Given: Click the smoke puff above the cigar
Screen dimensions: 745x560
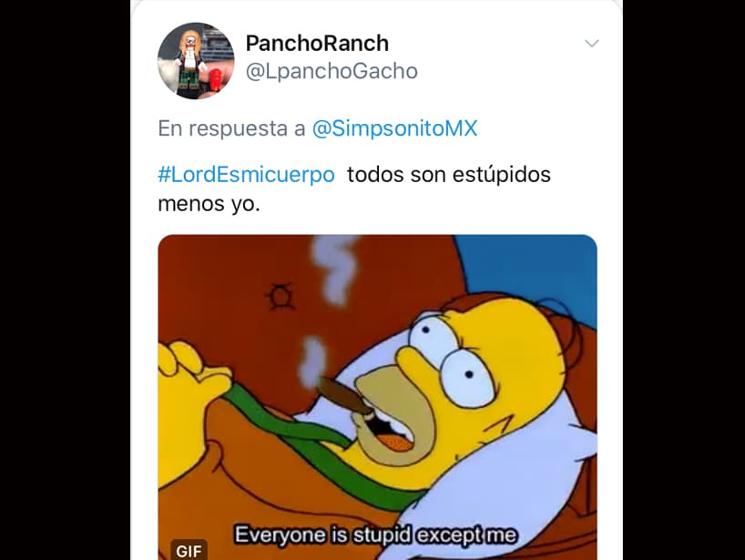Looking at the screenshot, I should coord(311,359).
